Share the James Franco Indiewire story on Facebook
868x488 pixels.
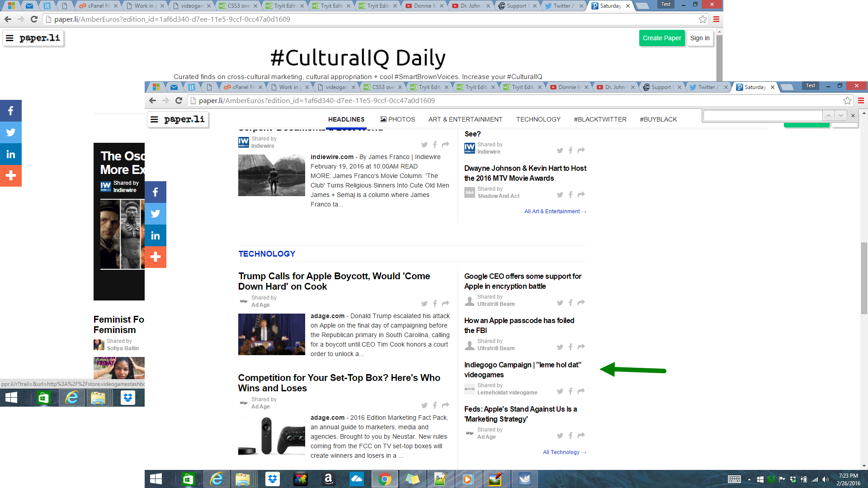[x=435, y=145]
